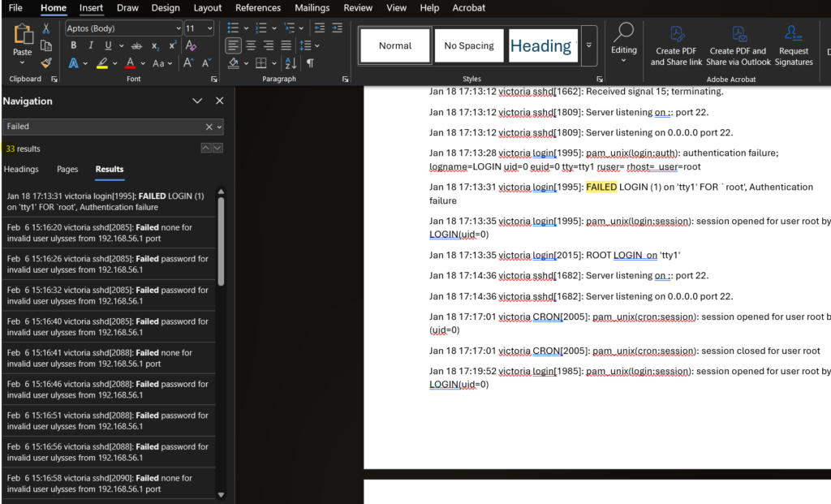
Task: Open the Font dialog launcher
Action: 214,79
